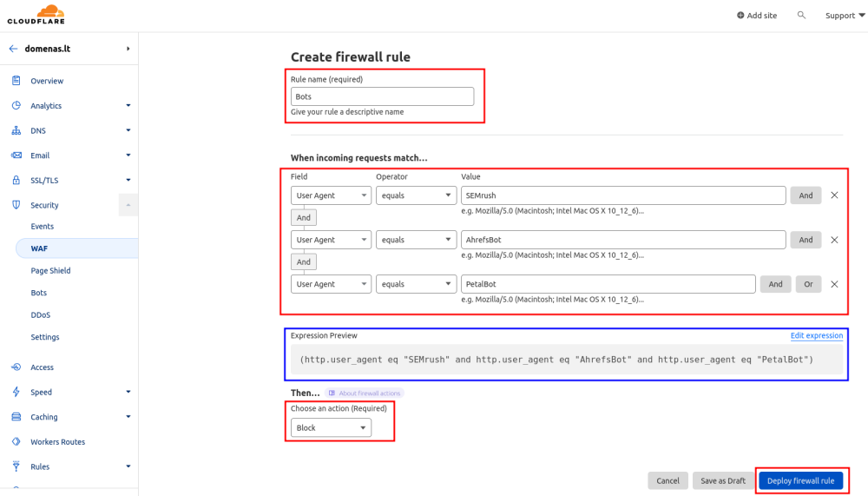This screenshot has height=496, width=868.
Task: Open the Block action dropdown
Action: click(x=331, y=428)
